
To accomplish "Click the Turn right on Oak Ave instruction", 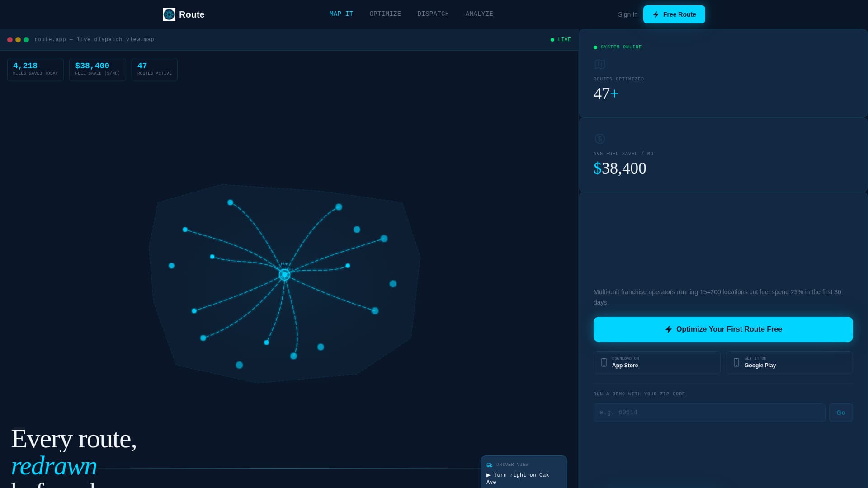I will pos(518,479).
